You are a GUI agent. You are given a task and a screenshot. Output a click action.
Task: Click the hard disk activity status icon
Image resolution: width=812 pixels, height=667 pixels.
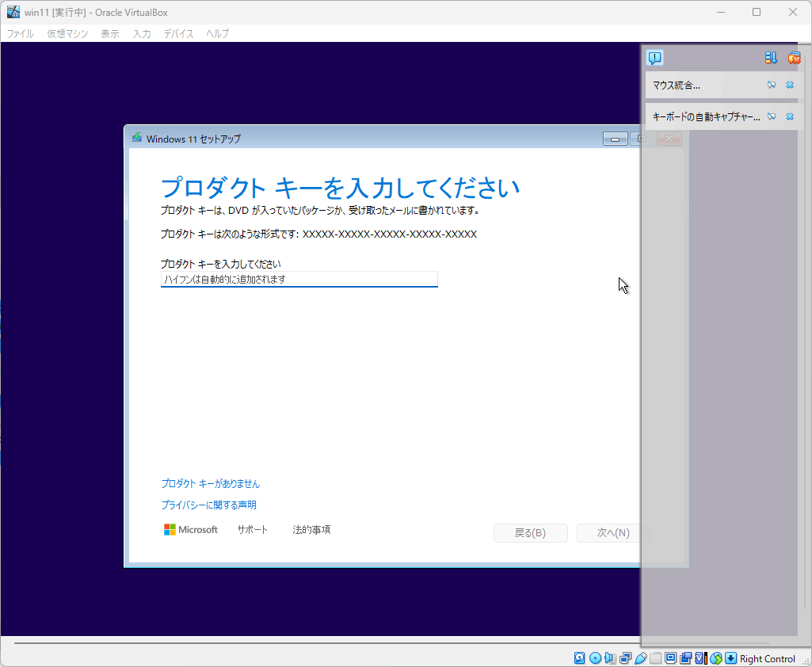[579, 658]
